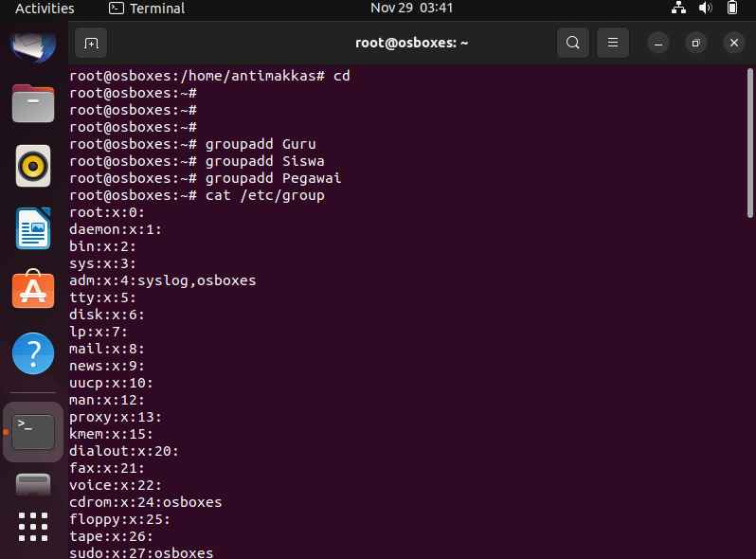Open LibreOffice Writer from the dock
The width and height of the screenshot is (756, 559).
click(33, 228)
